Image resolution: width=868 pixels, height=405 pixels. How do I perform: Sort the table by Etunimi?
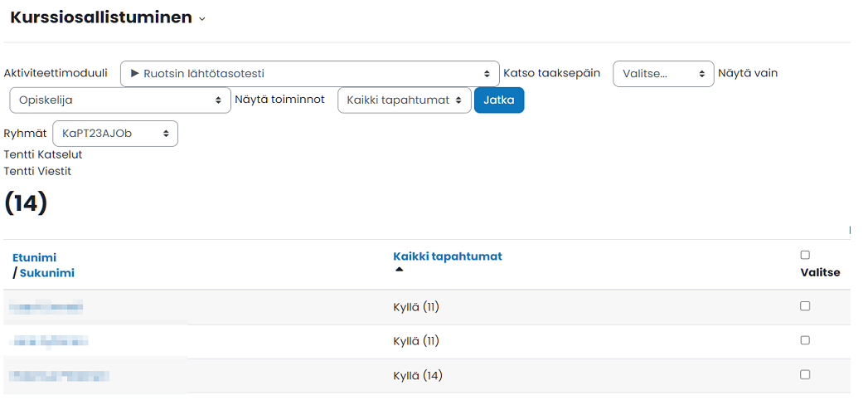35,257
